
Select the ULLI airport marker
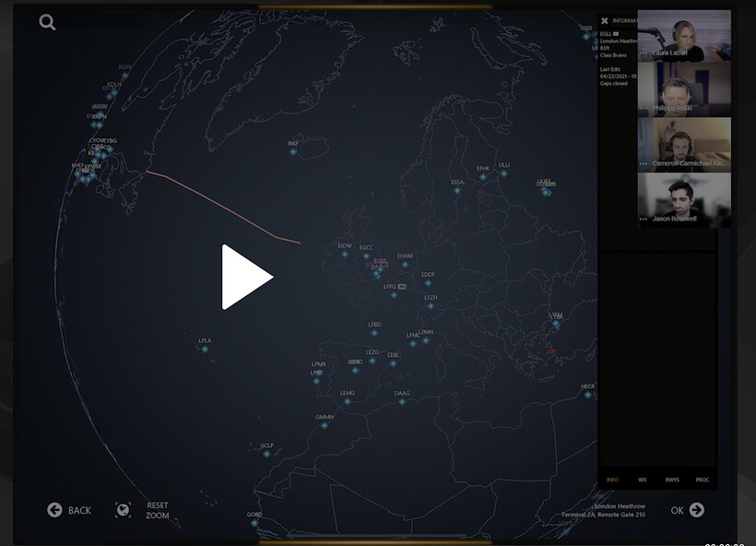point(503,173)
